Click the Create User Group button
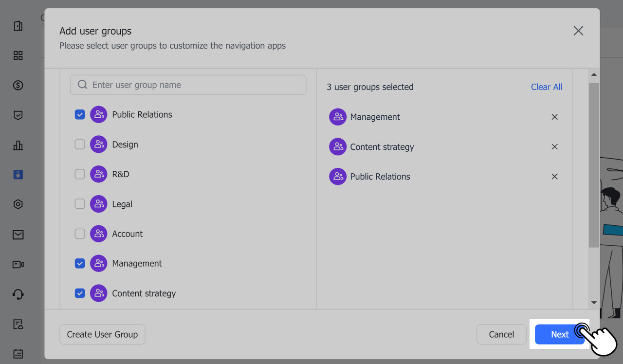 tap(102, 334)
